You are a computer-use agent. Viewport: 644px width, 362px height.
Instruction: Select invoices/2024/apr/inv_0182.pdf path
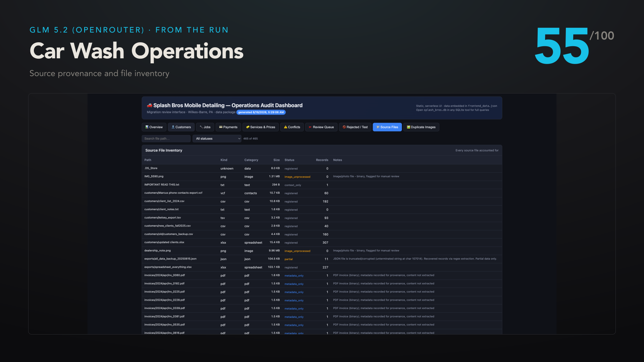coord(164,283)
